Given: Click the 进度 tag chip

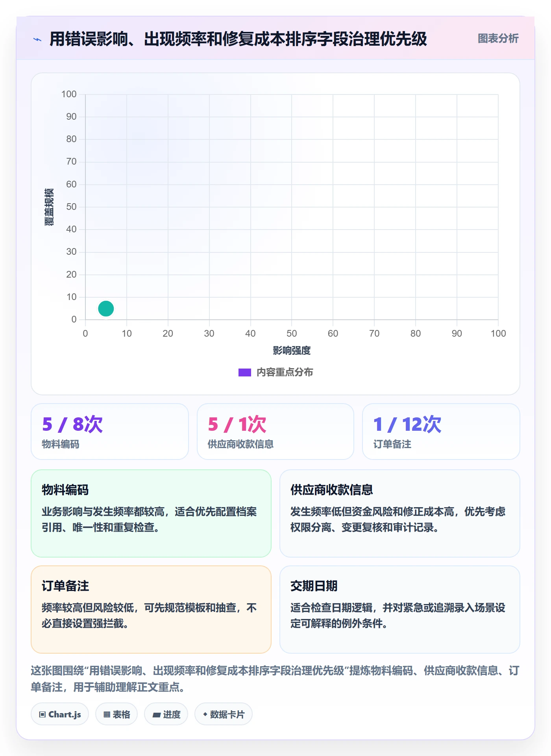Looking at the screenshot, I should 166,714.
